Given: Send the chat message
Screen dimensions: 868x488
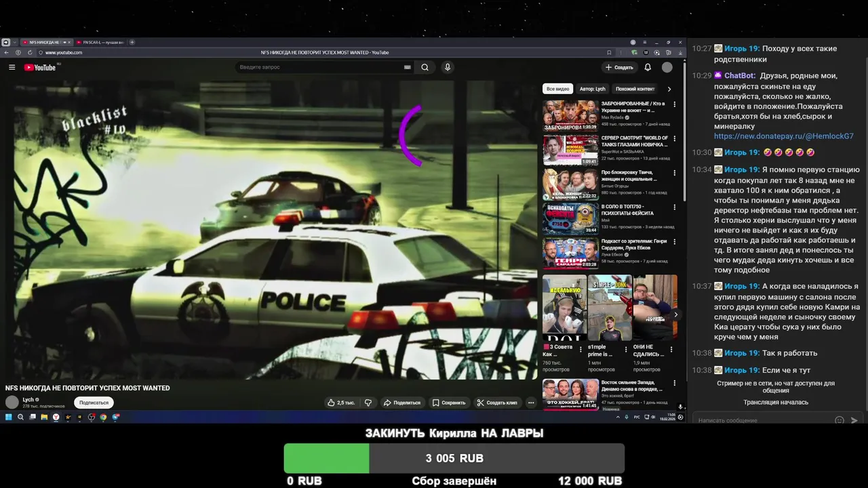Looking at the screenshot, I should point(854,420).
